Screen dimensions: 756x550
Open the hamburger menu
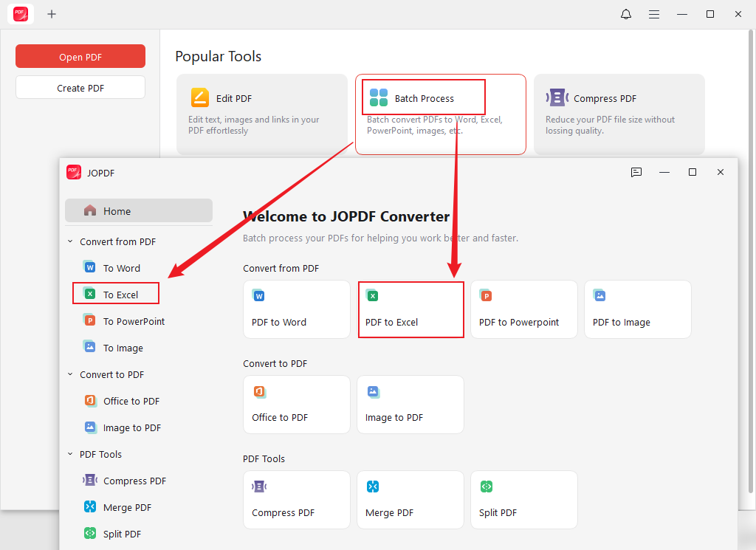pos(654,14)
